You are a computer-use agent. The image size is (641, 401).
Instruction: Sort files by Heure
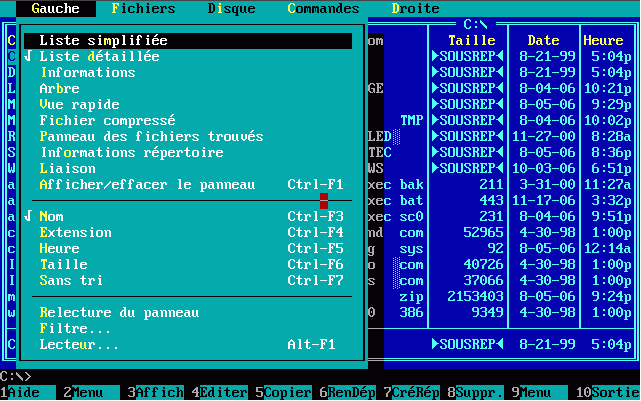pos(188,249)
